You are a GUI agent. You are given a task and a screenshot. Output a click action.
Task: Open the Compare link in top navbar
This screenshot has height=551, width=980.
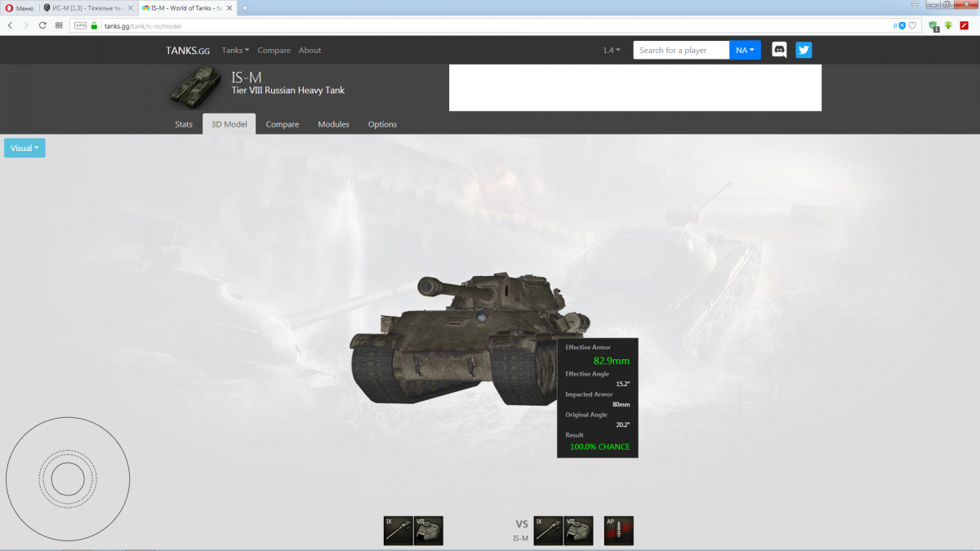[274, 51]
